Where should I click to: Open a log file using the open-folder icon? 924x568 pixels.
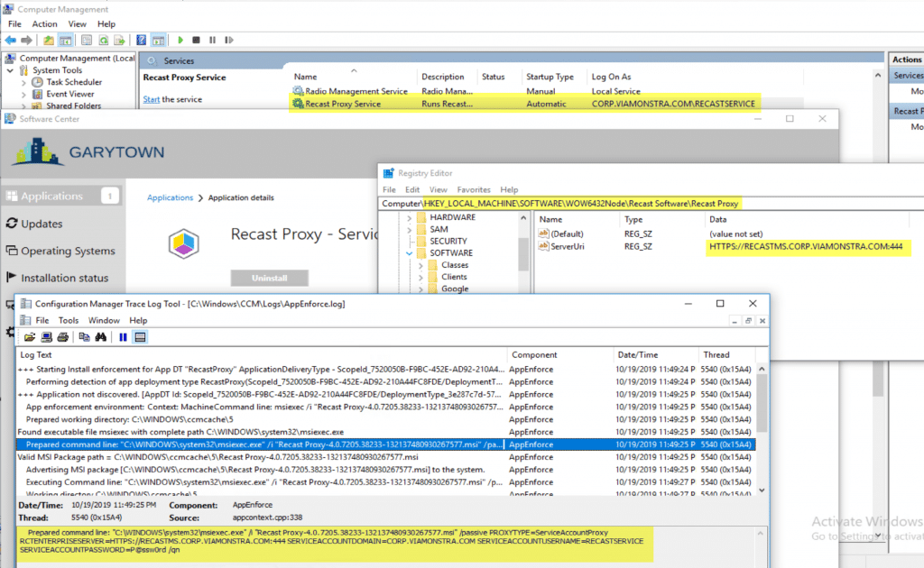click(29, 336)
